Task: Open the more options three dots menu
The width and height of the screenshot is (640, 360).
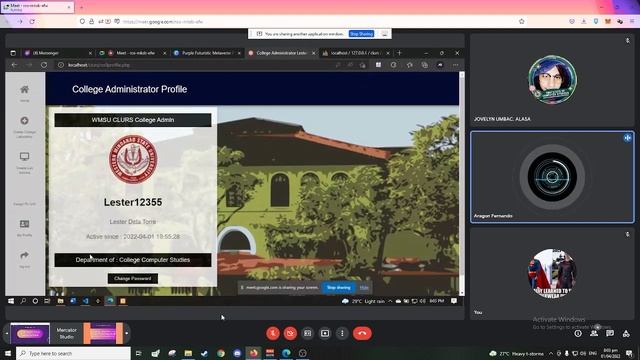Action: 342,333
